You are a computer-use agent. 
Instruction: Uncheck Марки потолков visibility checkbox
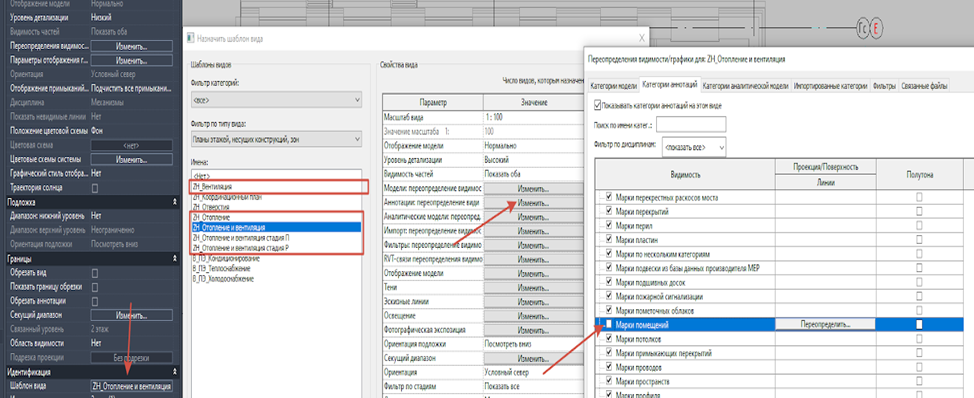[610, 339]
